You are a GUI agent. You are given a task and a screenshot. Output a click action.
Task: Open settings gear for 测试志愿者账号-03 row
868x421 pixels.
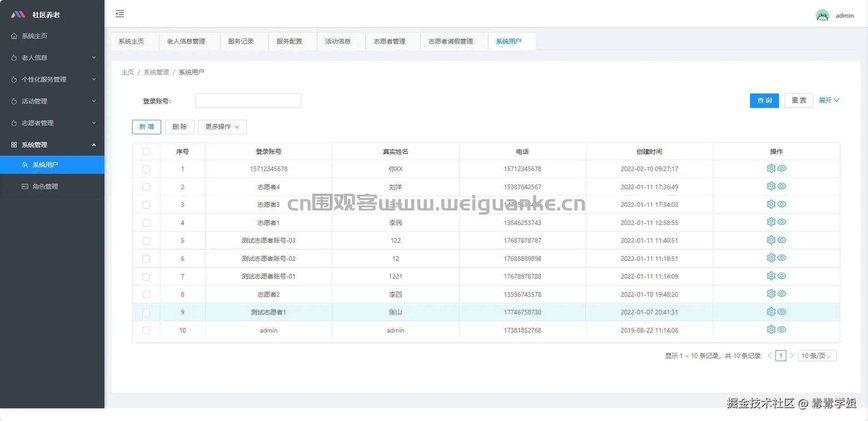[771, 240]
